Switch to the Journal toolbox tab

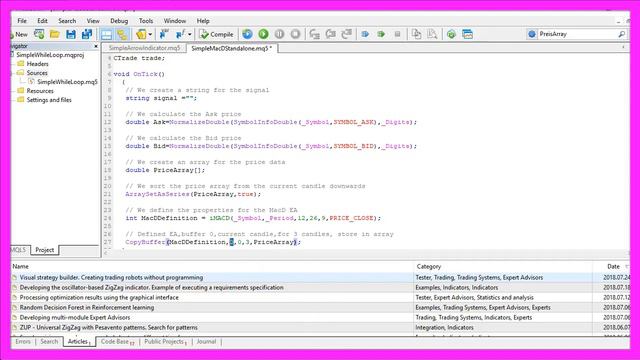[206, 342]
